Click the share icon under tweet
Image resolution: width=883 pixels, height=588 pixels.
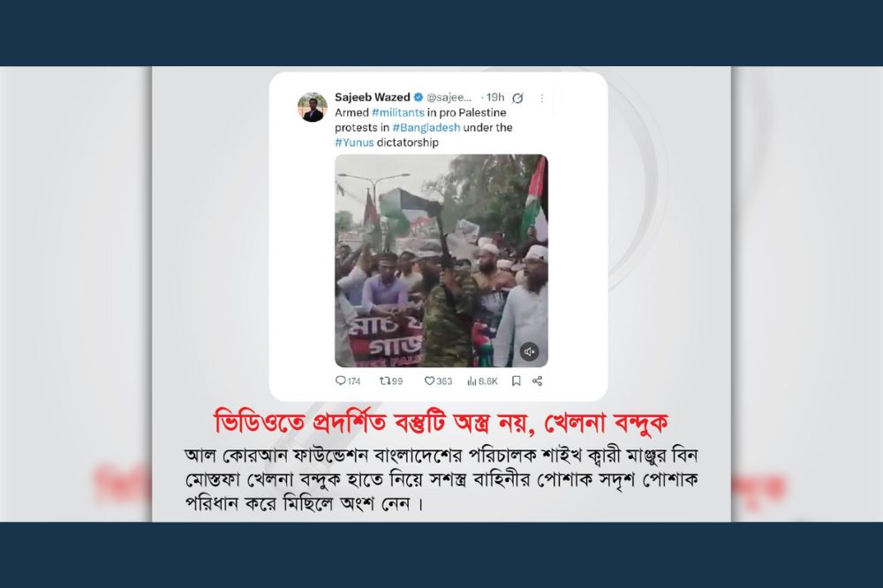[537, 381]
